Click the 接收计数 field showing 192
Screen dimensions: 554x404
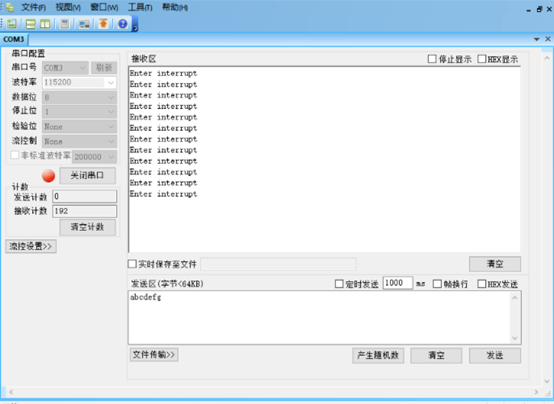coord(84,211)
